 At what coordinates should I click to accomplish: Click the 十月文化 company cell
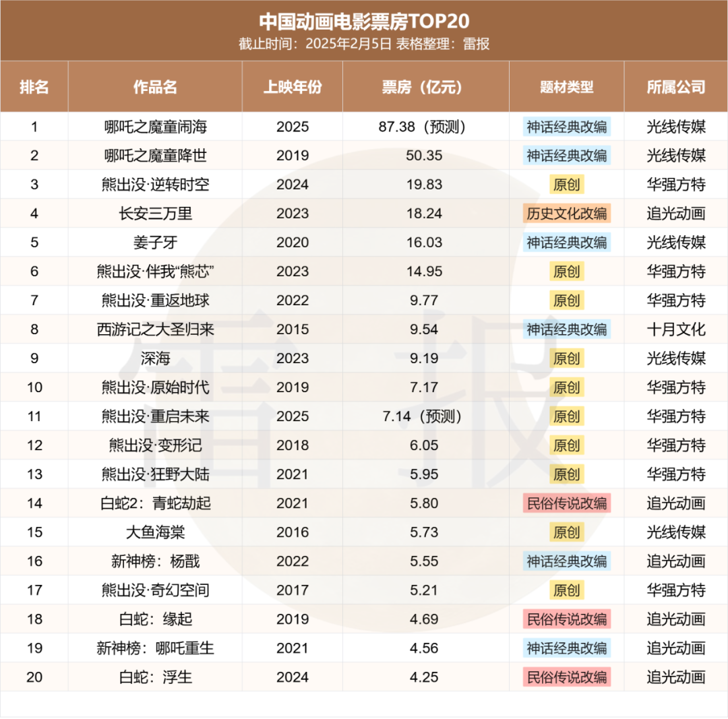pos(676,330)
